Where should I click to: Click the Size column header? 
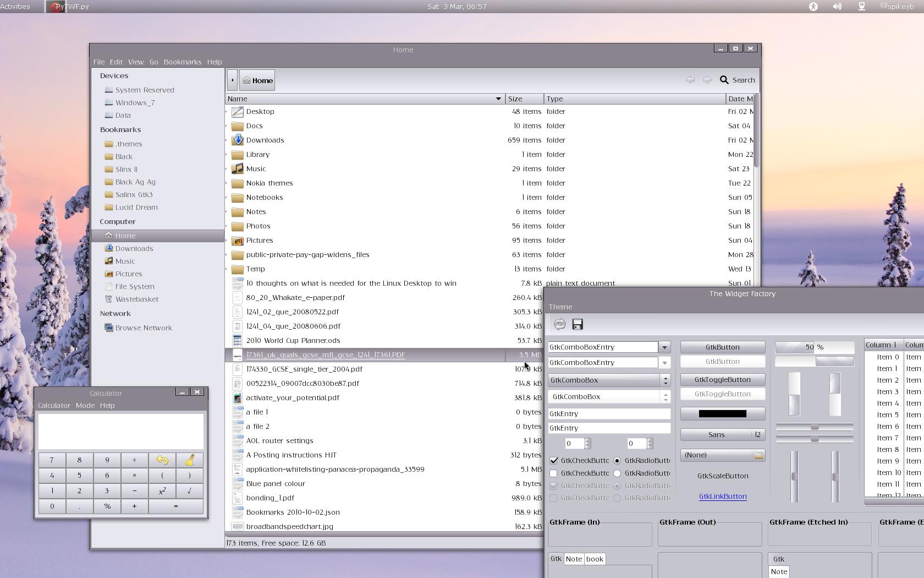pyautogui.click(x=525, y=99)
